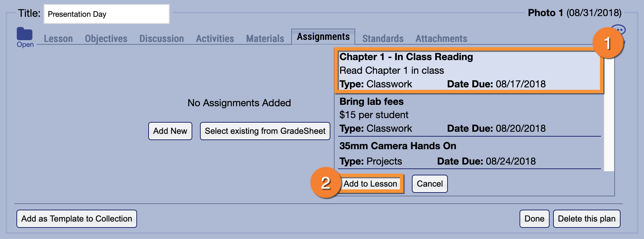Click into the Title input field
Screen dimensions: 644x239
click(x=107, y=14)
